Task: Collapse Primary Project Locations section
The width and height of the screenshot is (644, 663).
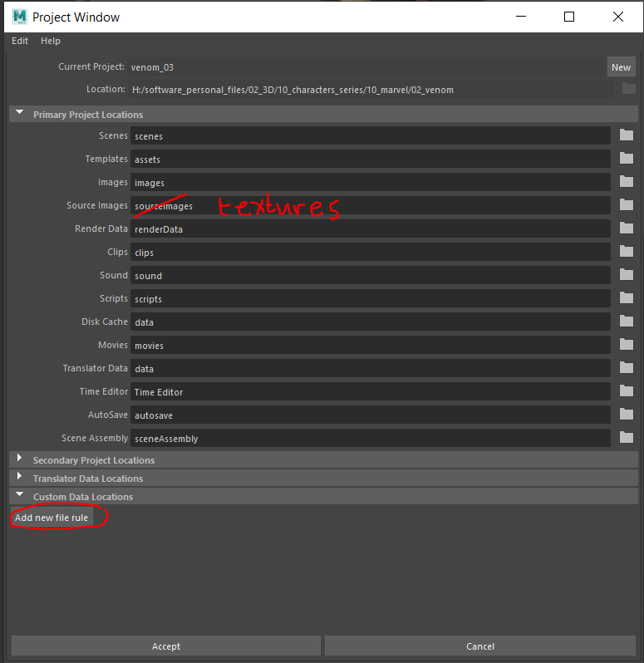Action: click(20, 115)
